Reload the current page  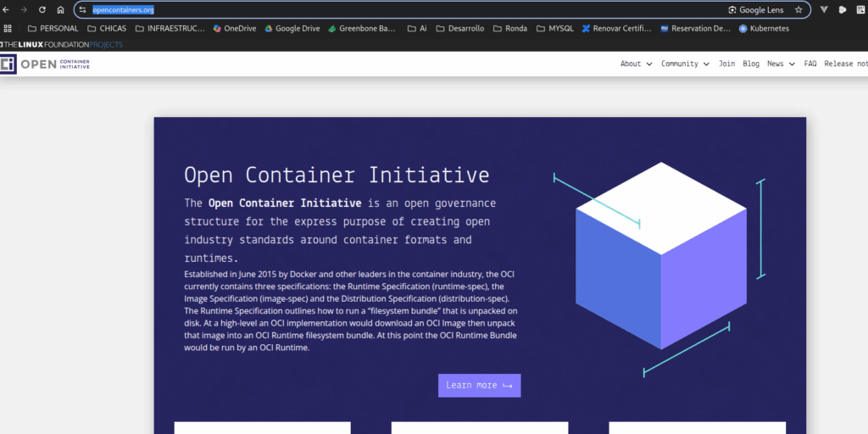[42, 10]
